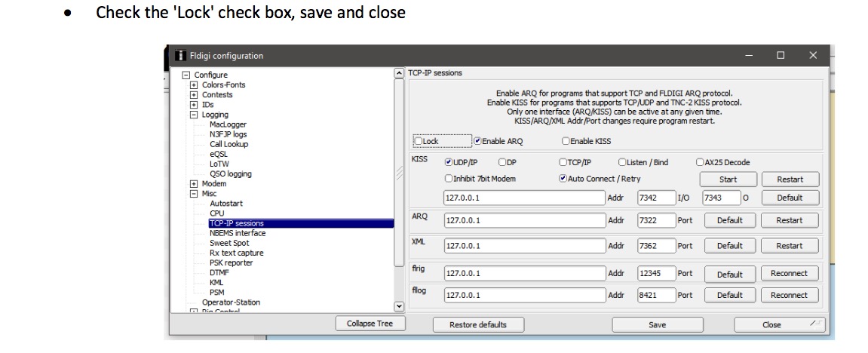Select Sweet Spot in the tree
This screenshot has width=868, height=353.
[x=229, y=243]
